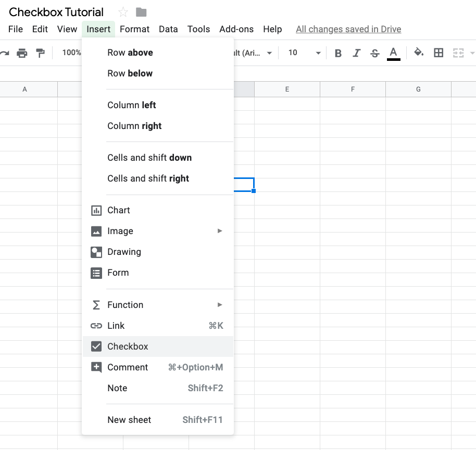Screen dimensions: 476x450
Task: Toggle bold formatting
Action: click(338, 53)
